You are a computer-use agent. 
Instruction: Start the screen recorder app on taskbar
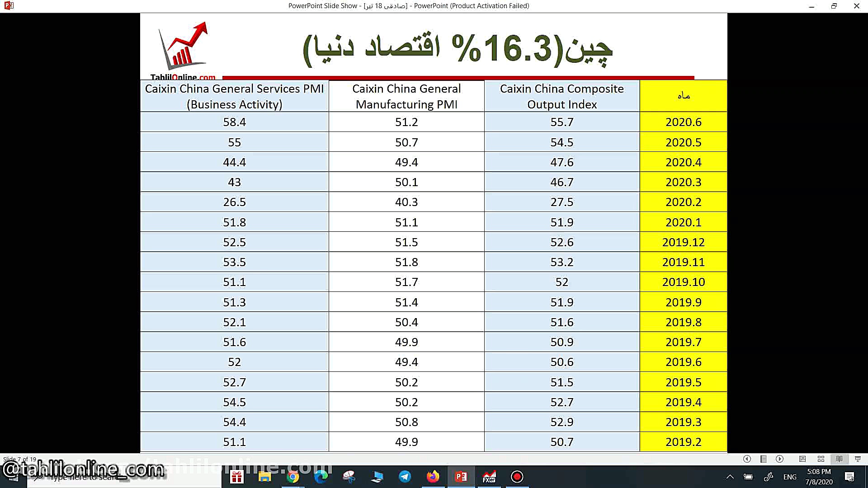[517, 478]
